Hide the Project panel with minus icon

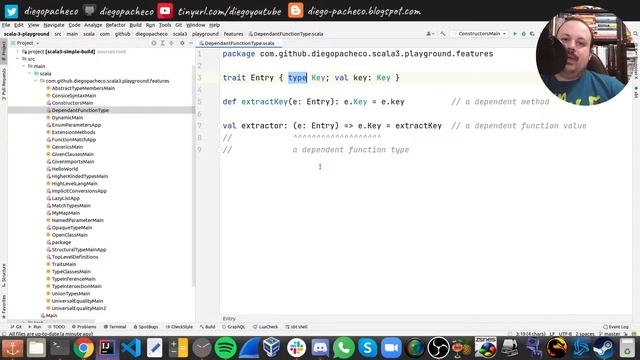191,43
